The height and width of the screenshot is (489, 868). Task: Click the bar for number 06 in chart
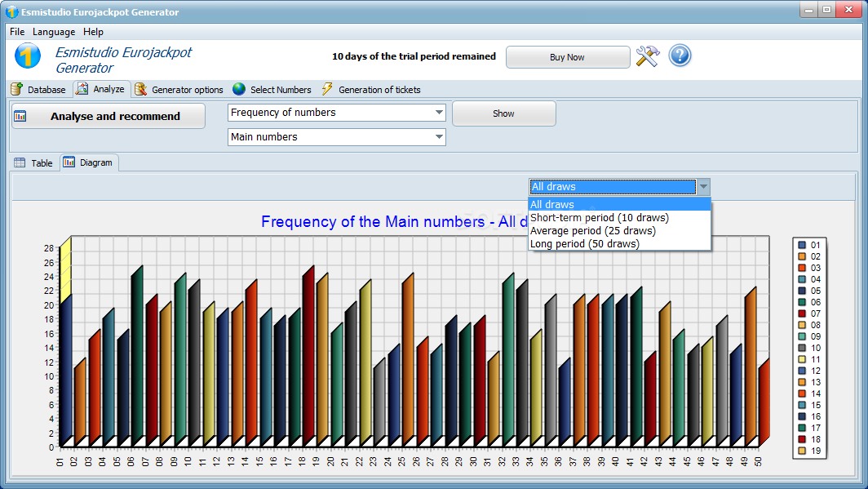point(137,356)
